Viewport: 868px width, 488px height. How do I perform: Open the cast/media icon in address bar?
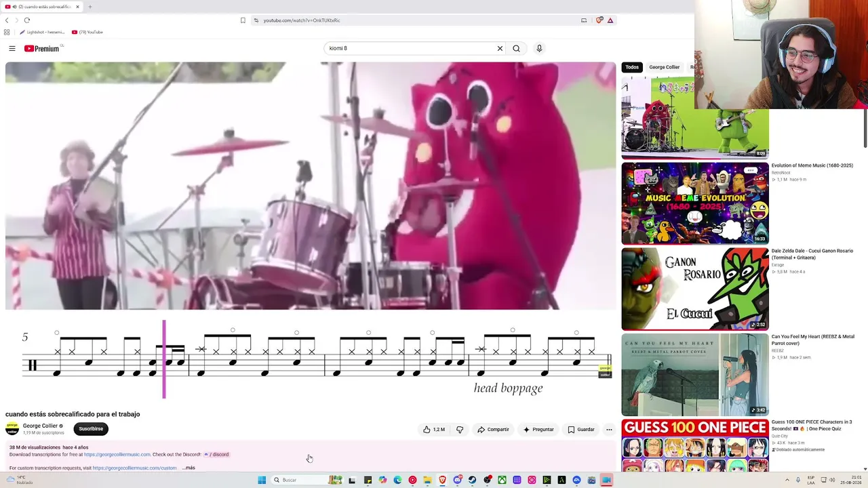tap(584, 20)
